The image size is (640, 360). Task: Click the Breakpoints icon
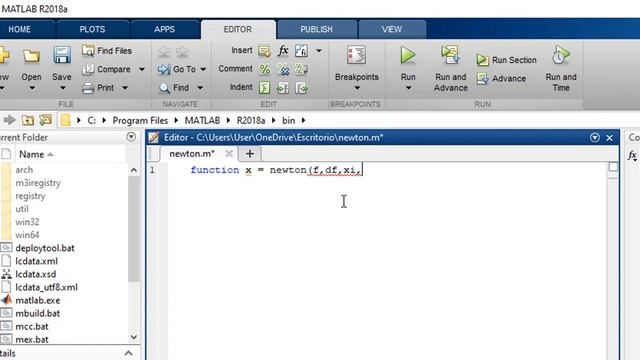click(x=356, y=55)
